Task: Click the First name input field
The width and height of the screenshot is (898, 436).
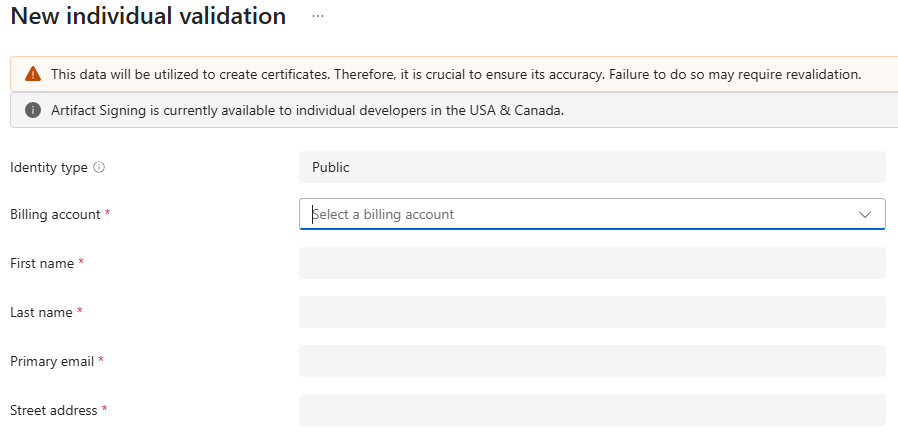Action: click(x=592, y=263)
